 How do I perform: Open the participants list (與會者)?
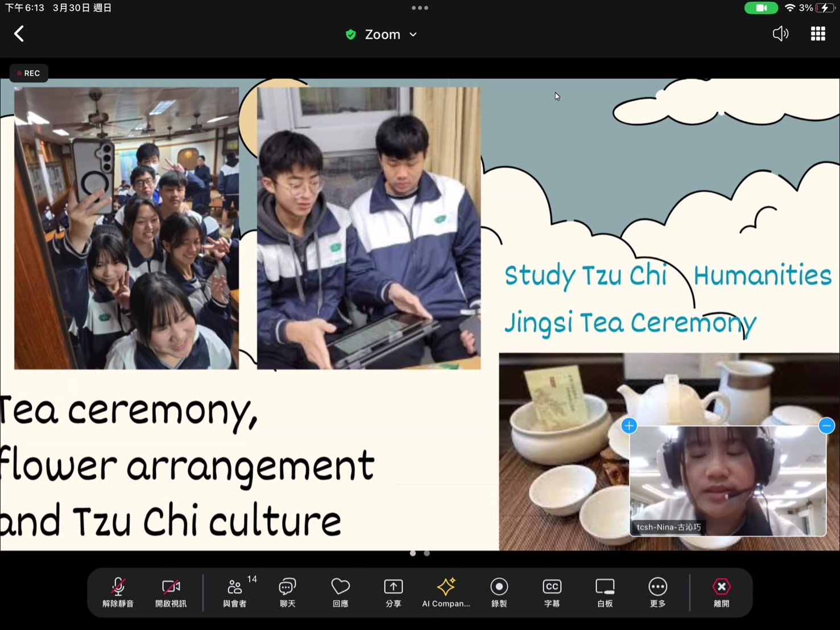235,592
